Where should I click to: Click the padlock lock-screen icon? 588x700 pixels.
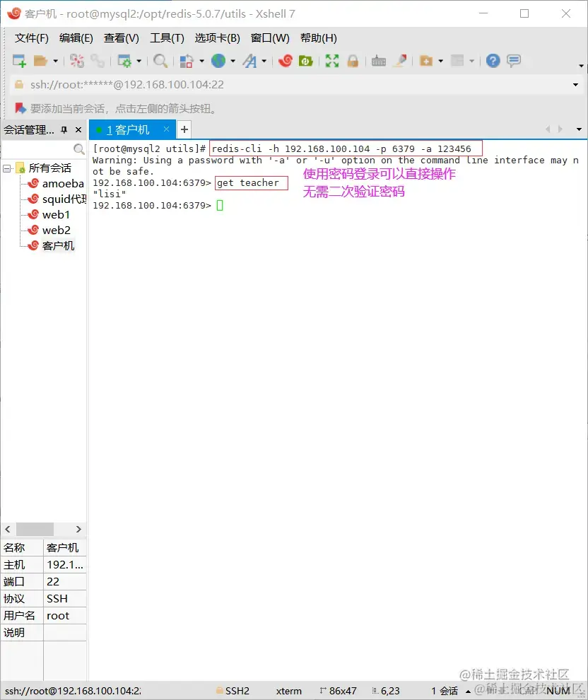tap(353, 61)
